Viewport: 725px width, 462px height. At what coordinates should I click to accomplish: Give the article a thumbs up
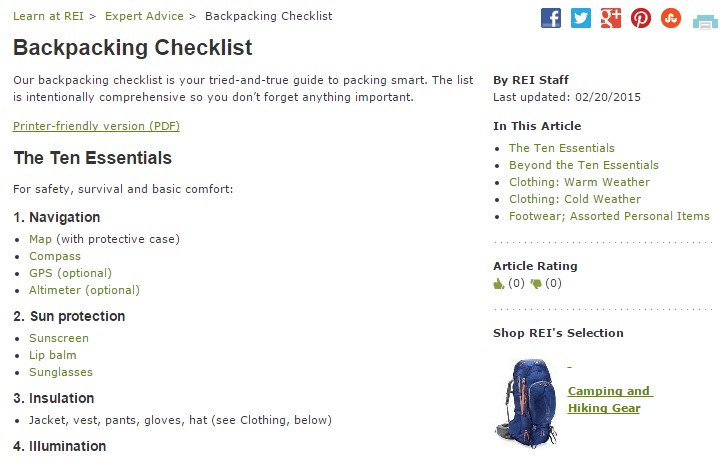[x=498, y=283]
